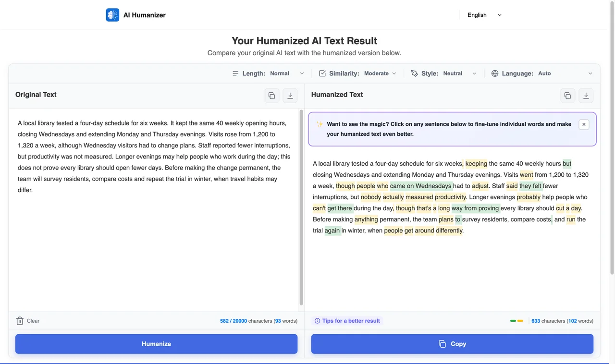Click the Humanize button
This screenshot has height=364, width=615.
tap(156, 344)
